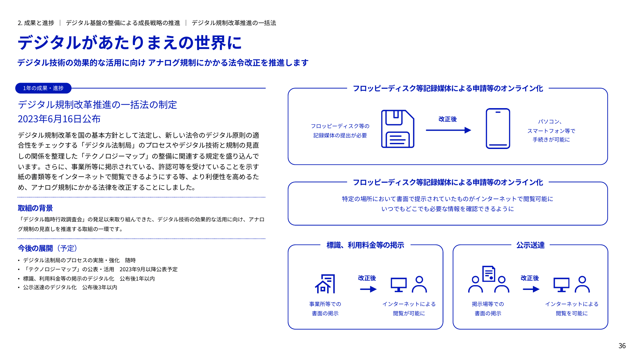
Task: Click the 1年の成果・進捗 badge
Action: point(43,88)
